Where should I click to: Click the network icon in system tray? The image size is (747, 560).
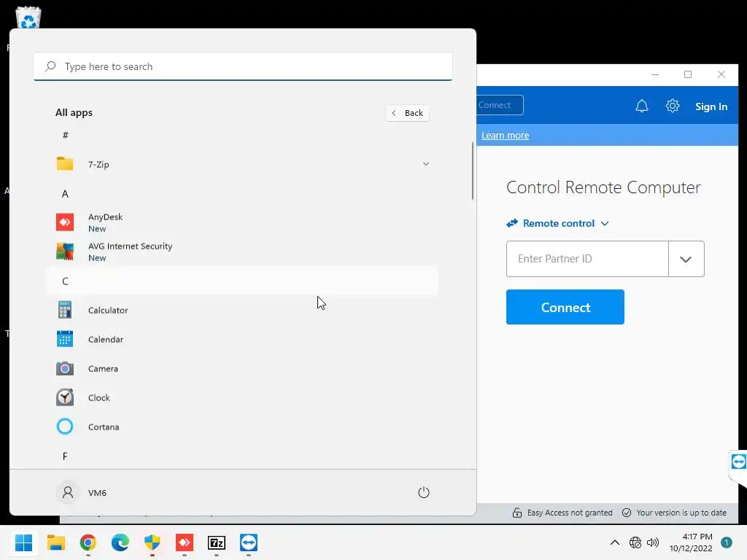(635, 542)
